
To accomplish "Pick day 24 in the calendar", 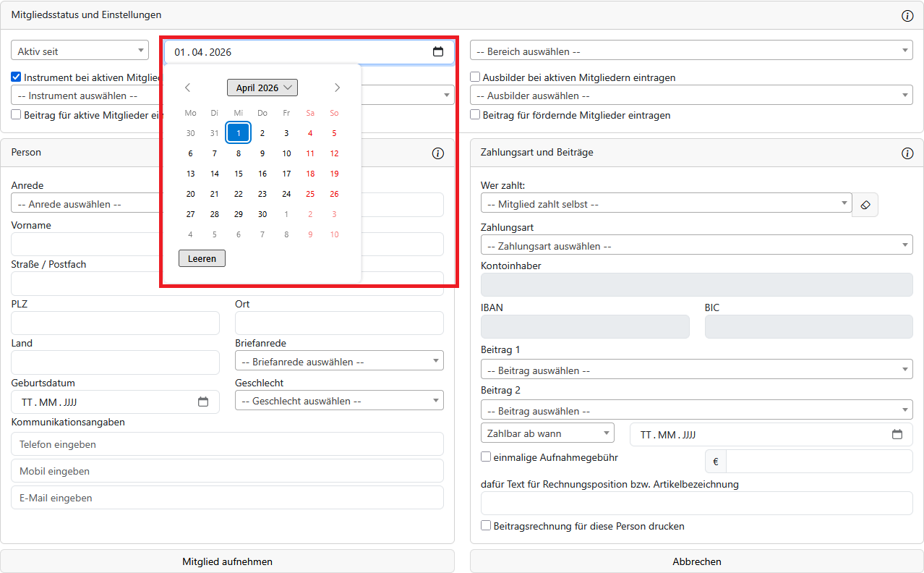I will click(286, 194).
